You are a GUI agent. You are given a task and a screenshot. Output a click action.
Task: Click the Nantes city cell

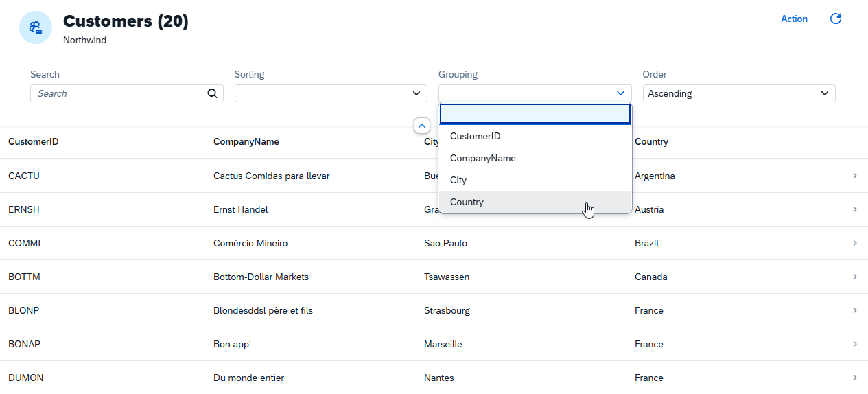pos(439,378)
